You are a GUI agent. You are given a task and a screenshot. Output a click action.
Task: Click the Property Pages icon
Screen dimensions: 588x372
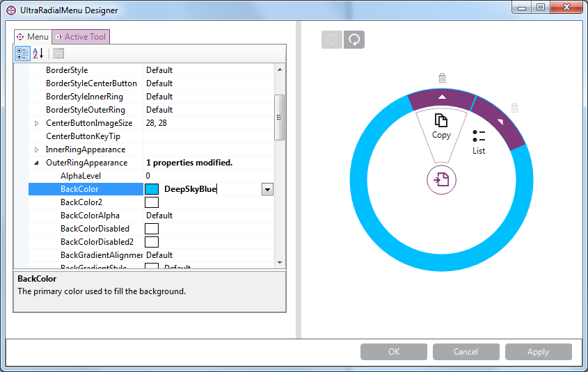pyautogui.click(x=58, y=54)
